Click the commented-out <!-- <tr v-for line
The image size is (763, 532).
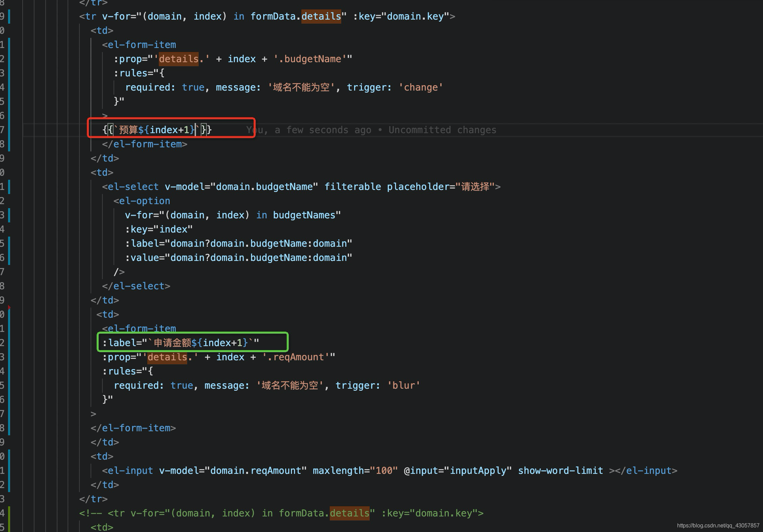coord(281,513)
